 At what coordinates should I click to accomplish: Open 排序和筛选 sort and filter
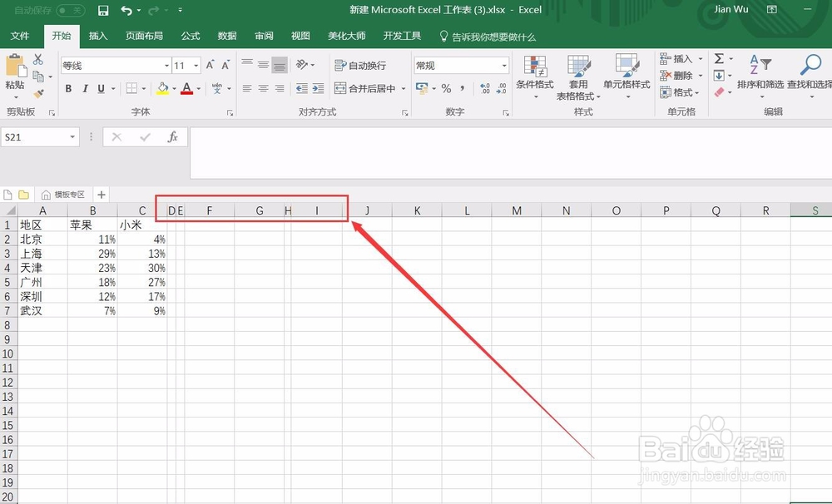(x=760, y=76)
